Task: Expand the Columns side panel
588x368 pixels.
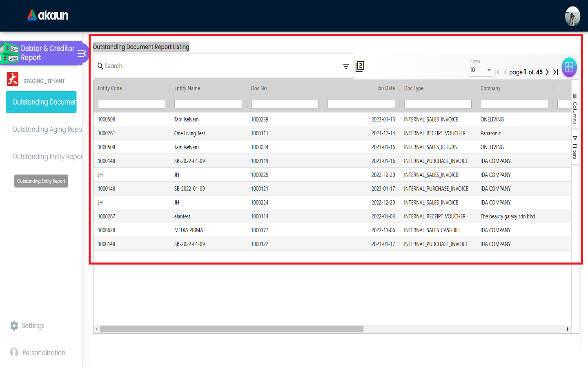Action: point(575,109)
